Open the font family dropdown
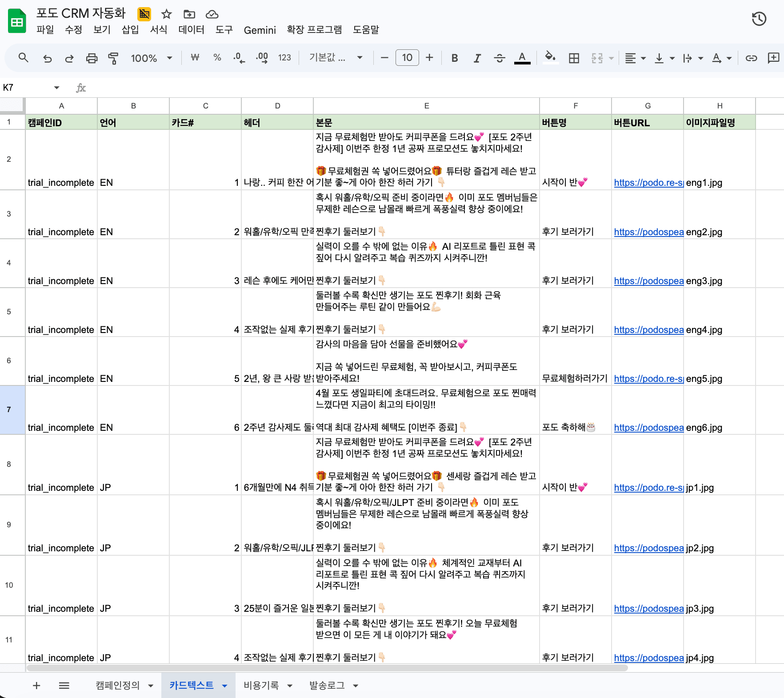The width and height of the screenshot is (784, 698). [336, 58]
